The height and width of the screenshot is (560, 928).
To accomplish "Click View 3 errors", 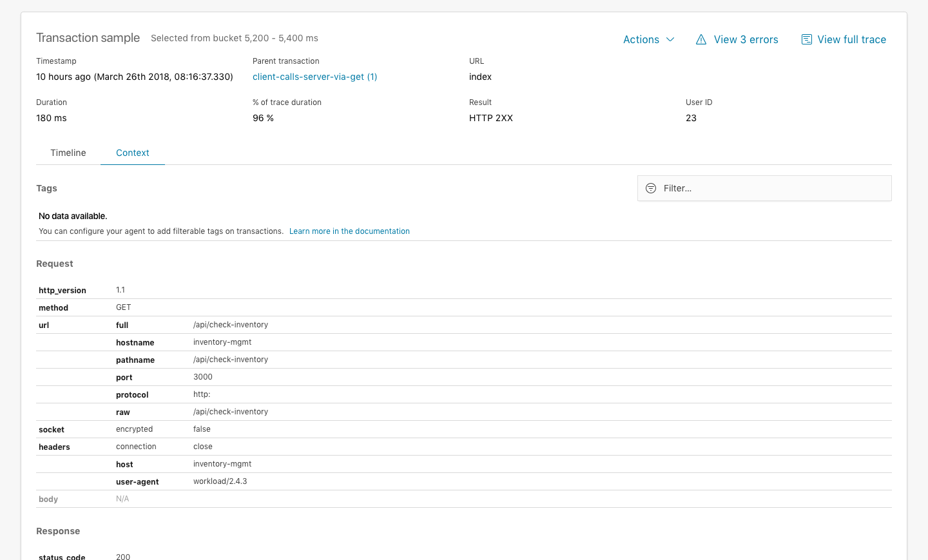I will [x=746, y=39].
